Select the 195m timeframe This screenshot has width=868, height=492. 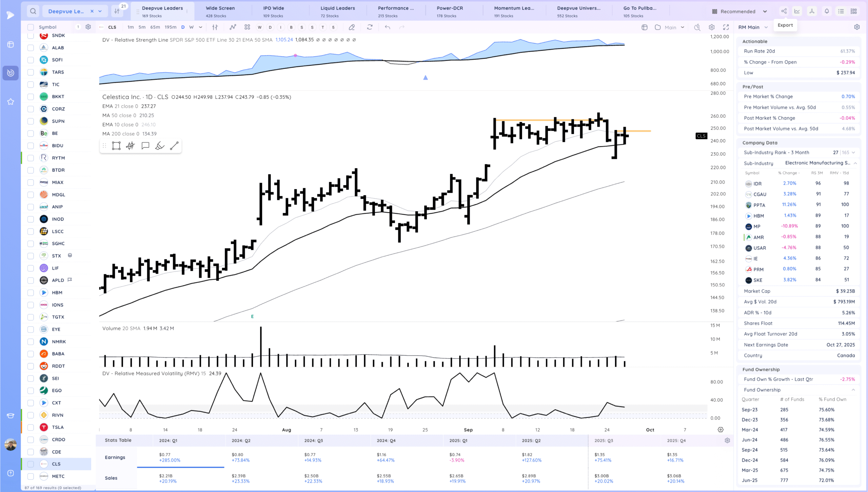171,27
